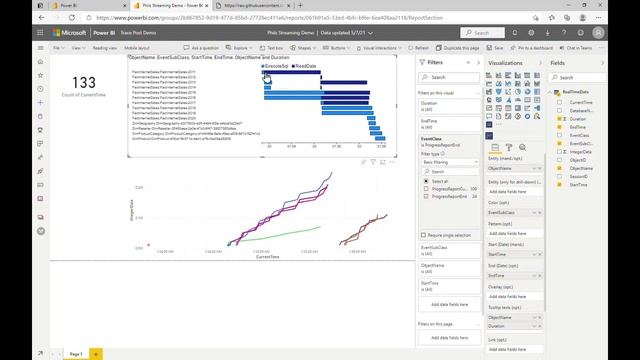Open the Explore menu

(x=239, y=48)
